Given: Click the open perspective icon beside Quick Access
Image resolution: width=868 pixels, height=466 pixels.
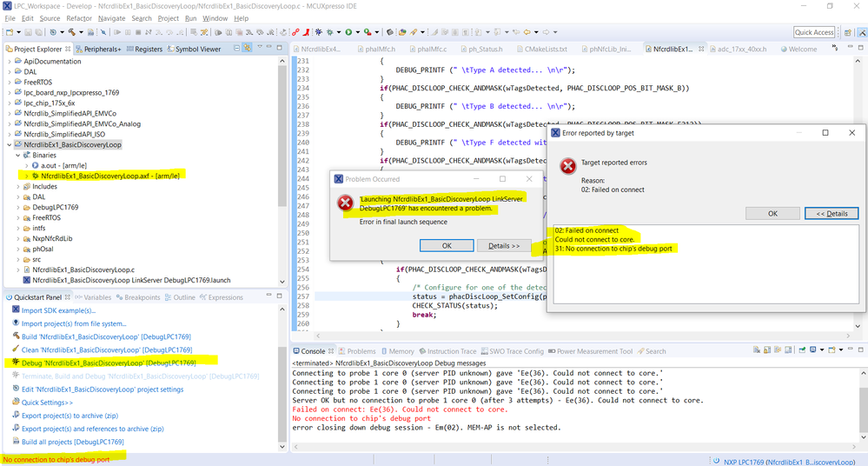Looking at the screenshot, I should [847, 33].
